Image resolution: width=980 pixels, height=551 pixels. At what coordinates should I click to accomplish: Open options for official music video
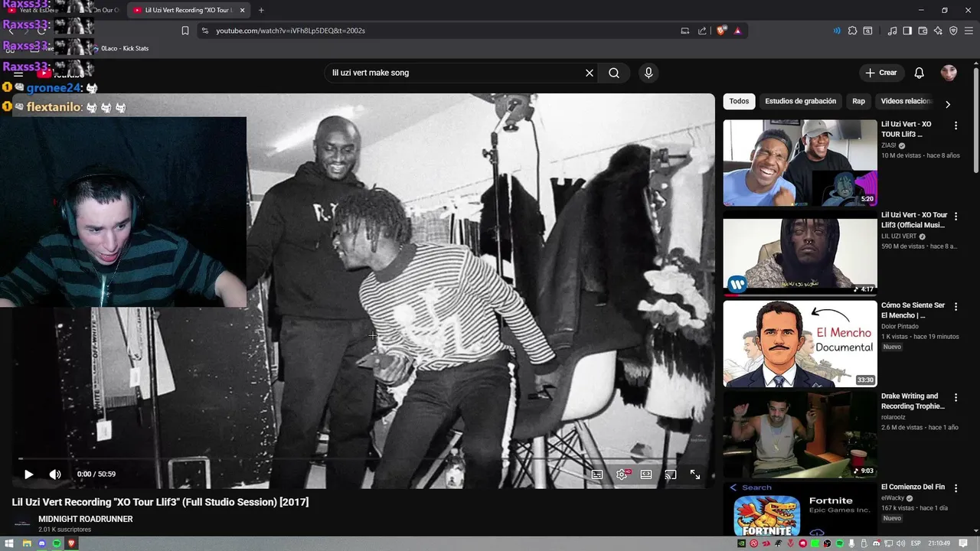[955, 217]
